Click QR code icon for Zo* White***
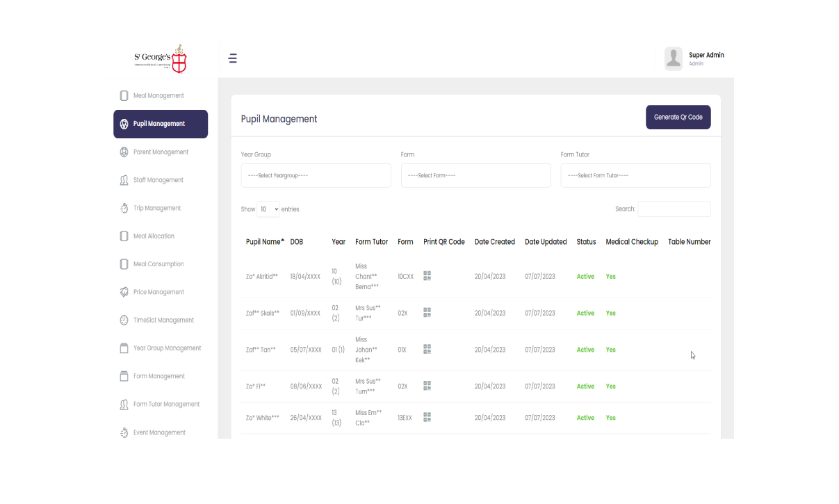The height and width of the screenshot is (504, 839). tap(427, 417)
